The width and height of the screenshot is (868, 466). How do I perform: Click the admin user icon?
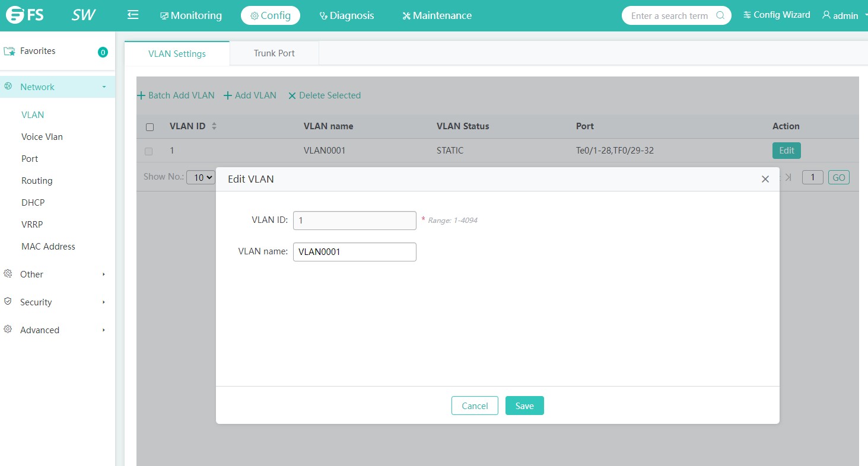pos(826,15)
